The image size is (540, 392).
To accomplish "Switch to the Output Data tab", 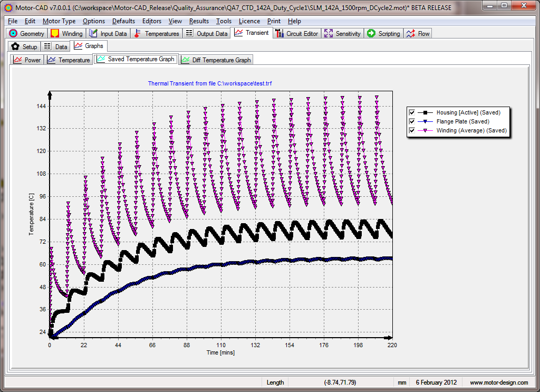I will click(x=207, y=33).
